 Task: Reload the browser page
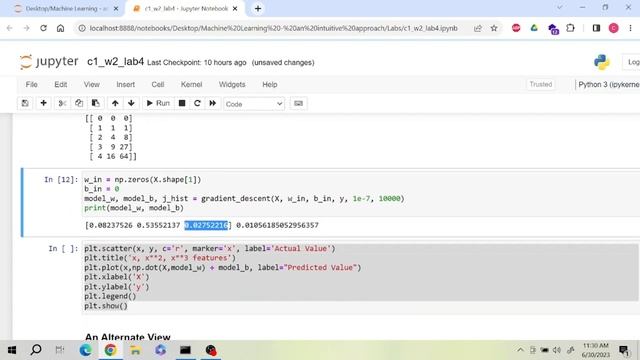pyautogui.click(x=43, y=28)
